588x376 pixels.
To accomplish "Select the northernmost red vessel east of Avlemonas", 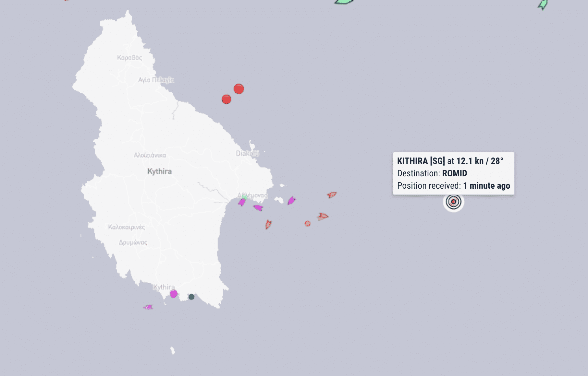I will 332,195.
